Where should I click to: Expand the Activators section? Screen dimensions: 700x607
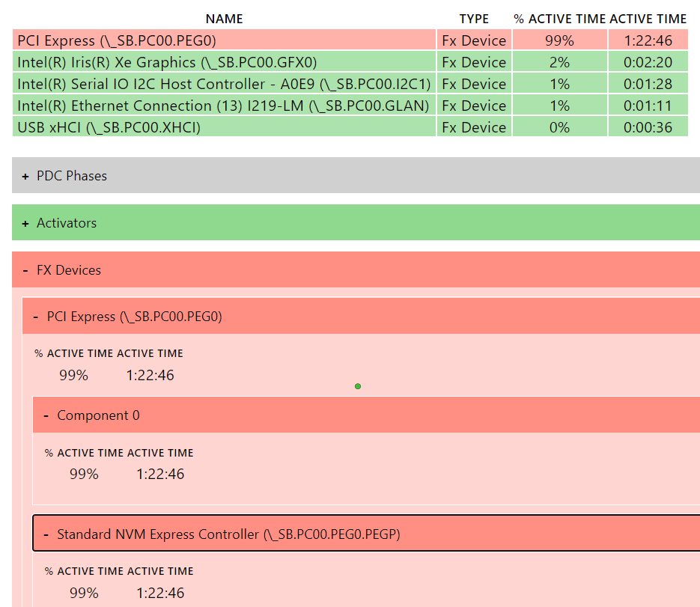tap(66, 223)
